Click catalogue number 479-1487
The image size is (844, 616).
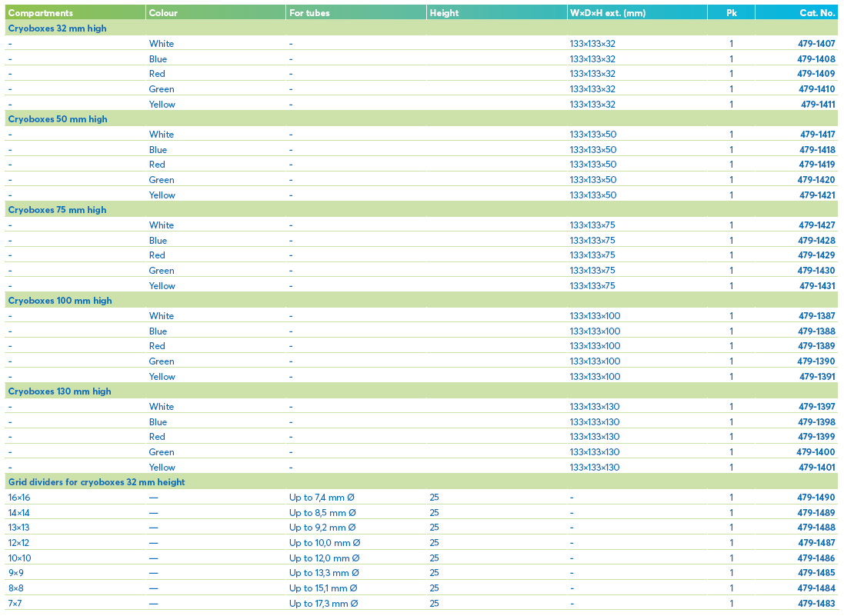[816, 543]
